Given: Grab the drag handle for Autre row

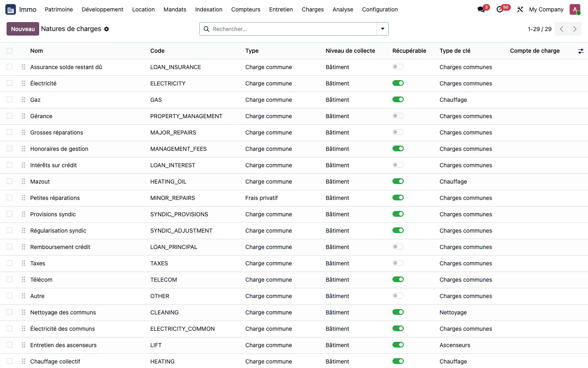Looking at the screenshot, I should 24,296.
